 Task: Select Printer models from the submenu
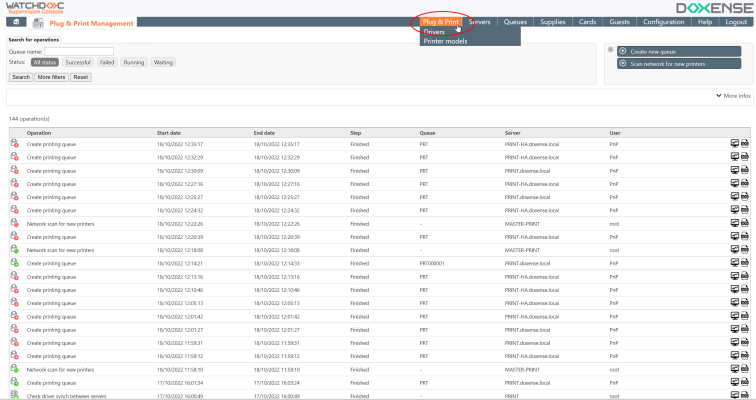coord(445,41)
